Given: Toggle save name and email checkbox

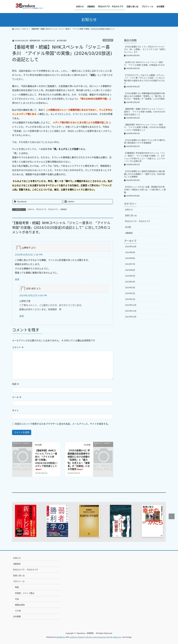Looking at the screenshot, I should click(13, 424).
